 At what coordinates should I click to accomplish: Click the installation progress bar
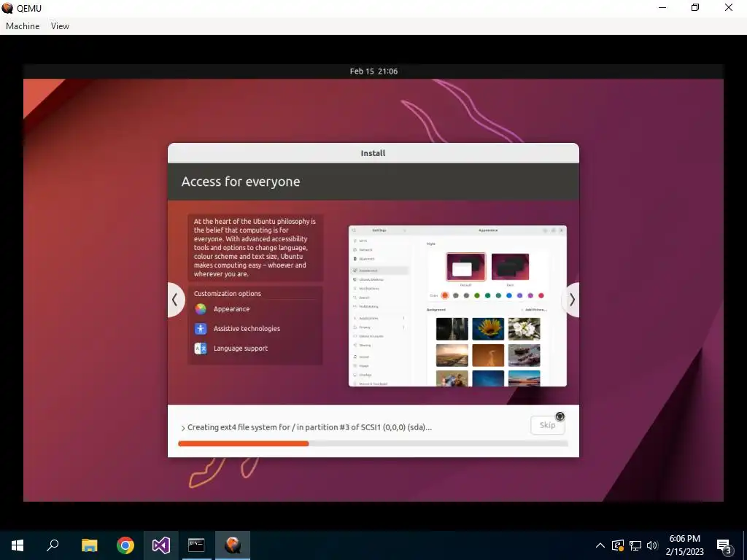coord(373,443)
